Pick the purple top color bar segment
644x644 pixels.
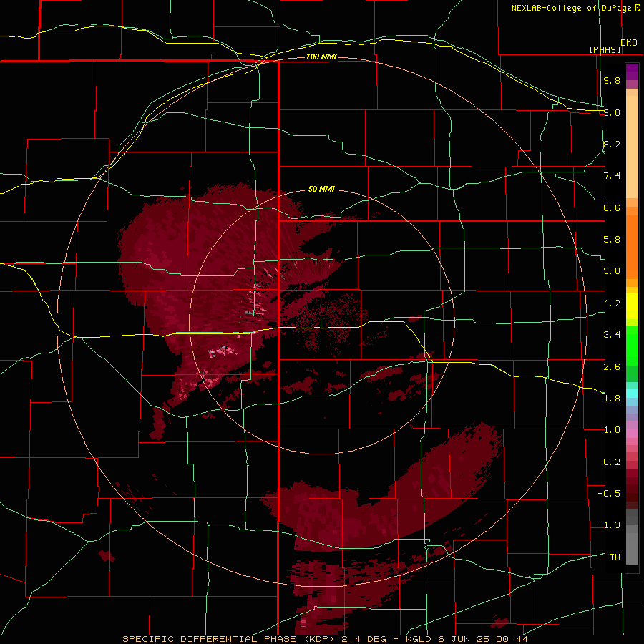(632, 72)
